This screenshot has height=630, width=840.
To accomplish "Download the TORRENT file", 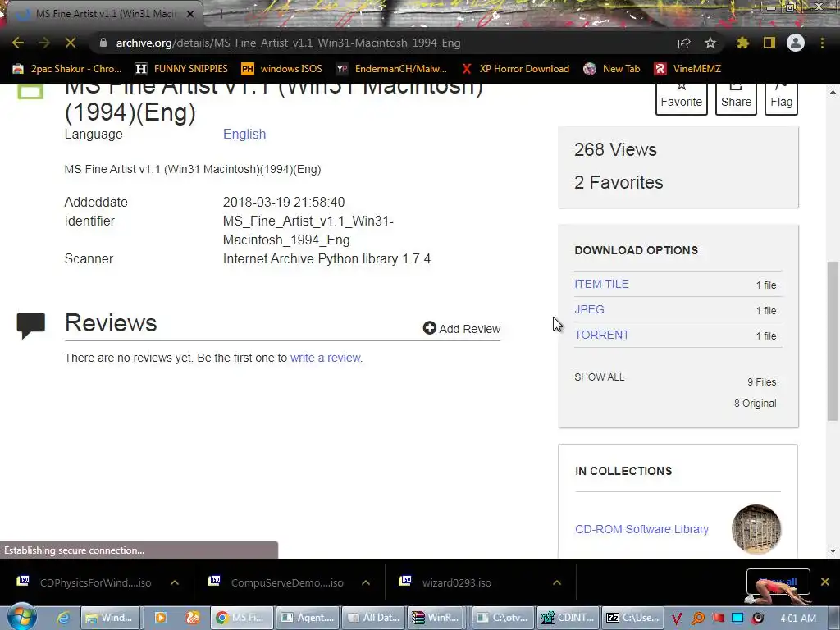I will pos(602,335).
